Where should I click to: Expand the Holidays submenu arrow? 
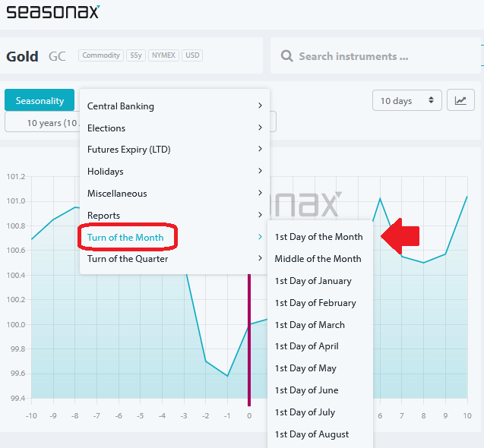pos(259,172)
